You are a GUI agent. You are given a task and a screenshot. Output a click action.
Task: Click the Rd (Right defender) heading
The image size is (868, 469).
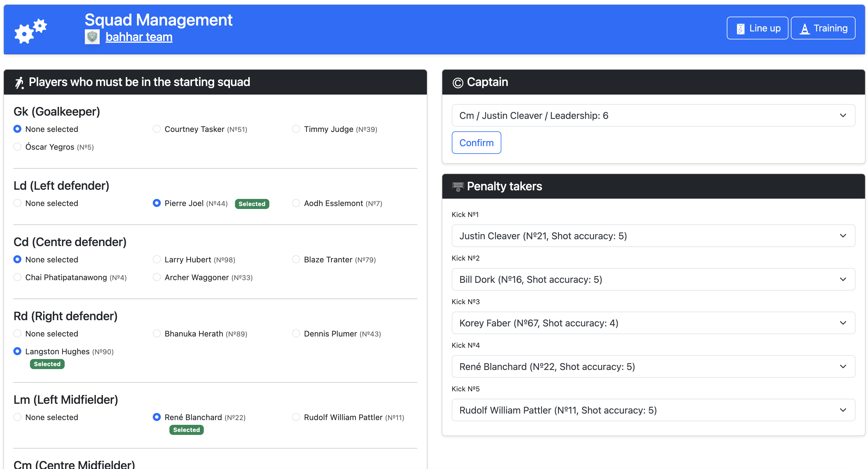tap(65, 316)
